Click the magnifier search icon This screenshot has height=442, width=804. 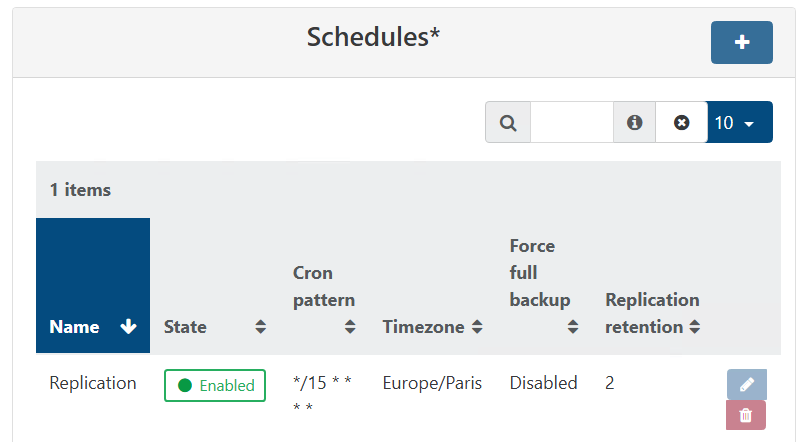pos(508,122)
